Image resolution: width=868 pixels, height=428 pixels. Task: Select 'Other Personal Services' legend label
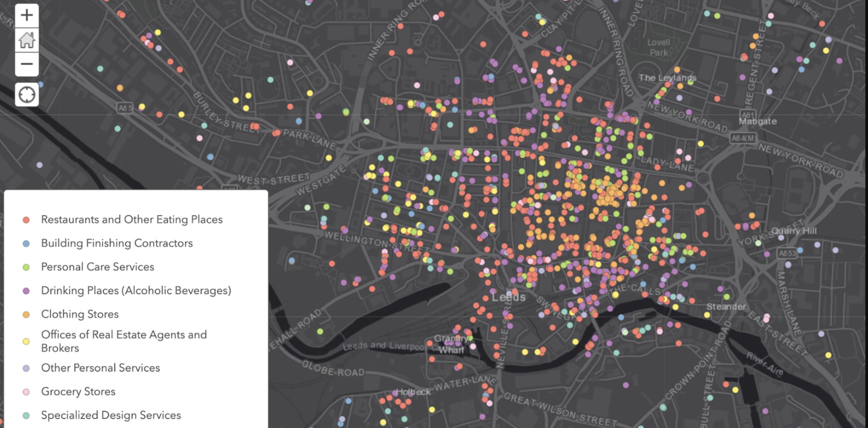100,367
